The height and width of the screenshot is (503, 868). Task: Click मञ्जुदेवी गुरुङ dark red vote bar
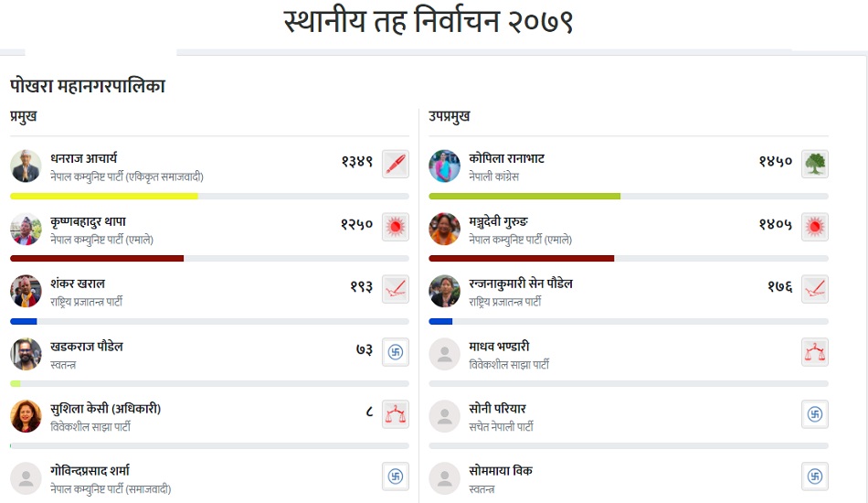tap(521, 258)
